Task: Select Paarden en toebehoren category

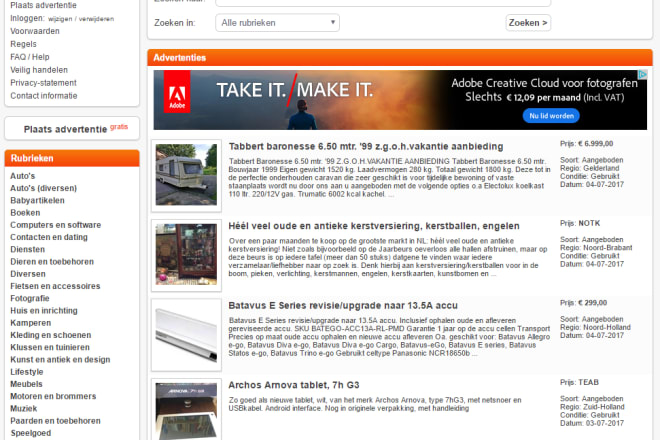Action: (x=55, y=421)
